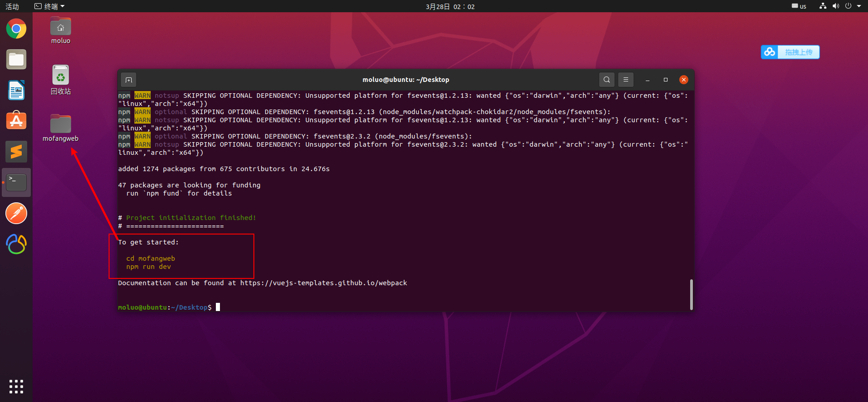Open terminal search
The height and width of the screenshot is (402, 868).
[607, 80]
